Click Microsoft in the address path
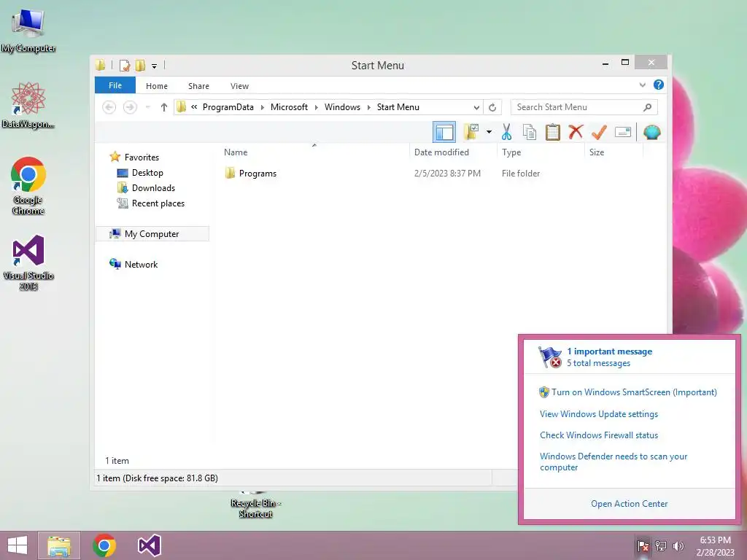Viewport: 747px width, 560px height. [x=289, y=107]
